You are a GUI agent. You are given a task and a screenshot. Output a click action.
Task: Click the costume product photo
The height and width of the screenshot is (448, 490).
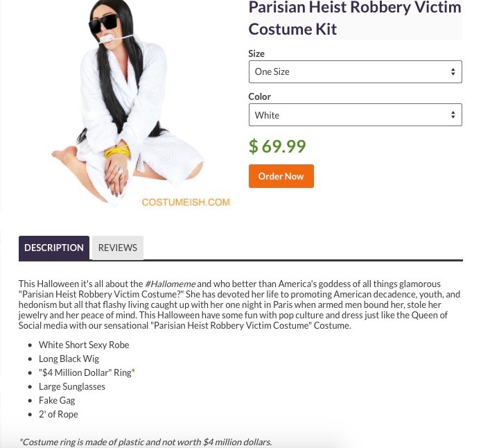click(x=128, y=103)
